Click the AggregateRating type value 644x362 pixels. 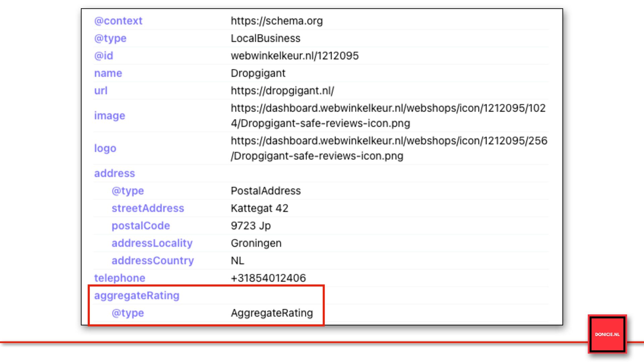(x=272, y=313)
